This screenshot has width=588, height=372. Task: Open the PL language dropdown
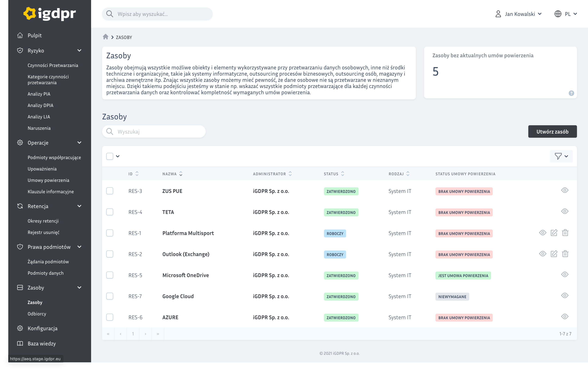566,14
